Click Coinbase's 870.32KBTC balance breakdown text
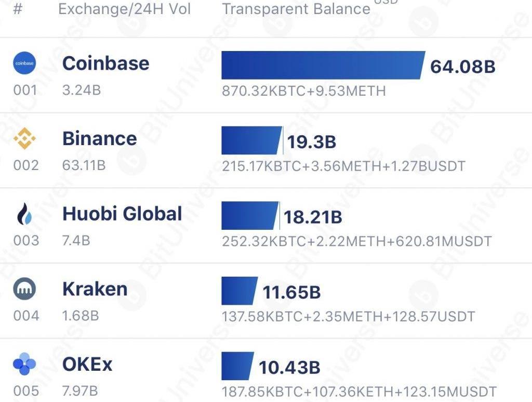The image size is (532, 402). (x=303, y=91)
